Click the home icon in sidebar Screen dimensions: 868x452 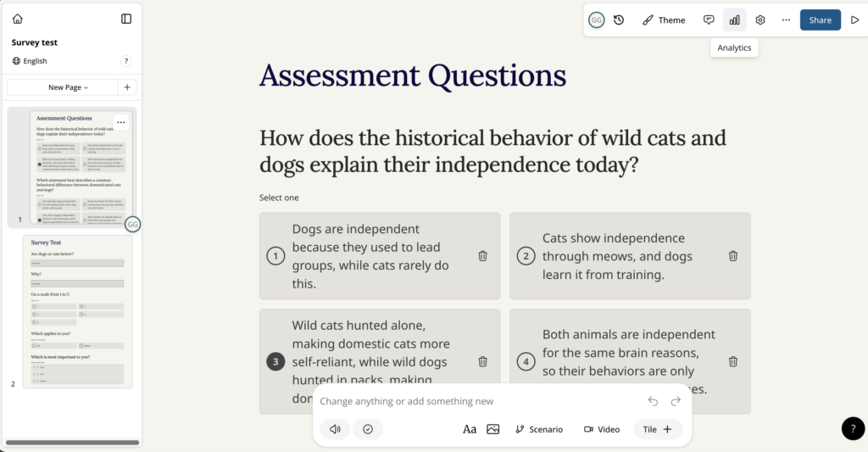18,19
